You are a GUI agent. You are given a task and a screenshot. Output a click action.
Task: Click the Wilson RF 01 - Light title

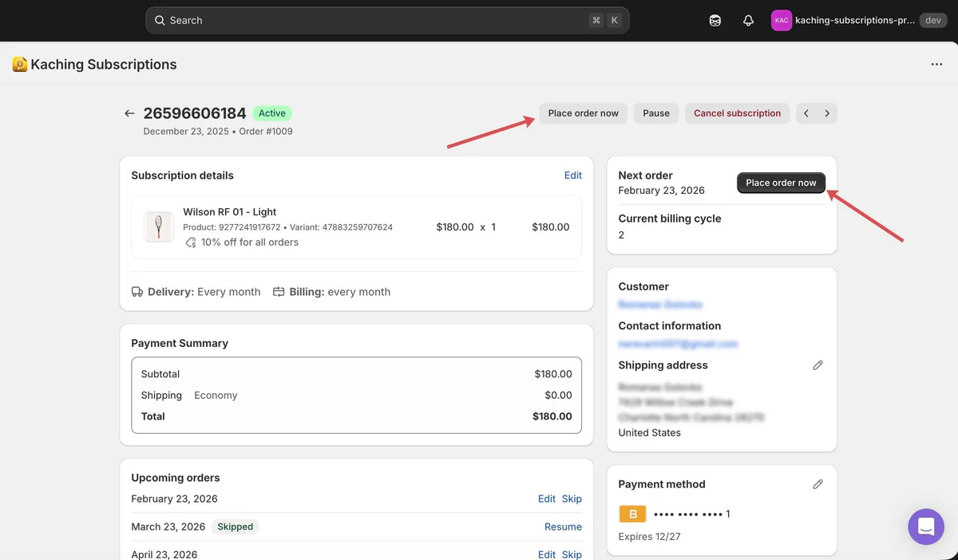pos(230,212)
